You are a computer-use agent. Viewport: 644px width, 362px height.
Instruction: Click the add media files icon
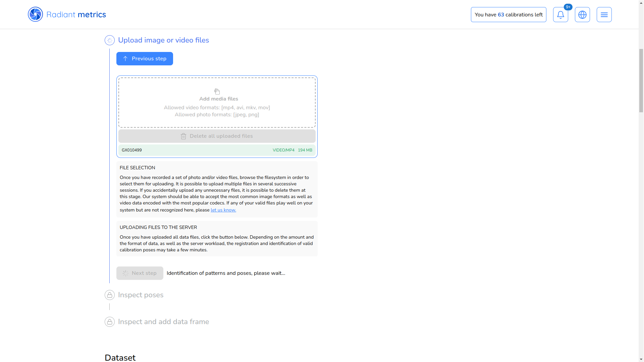point(217,92)
